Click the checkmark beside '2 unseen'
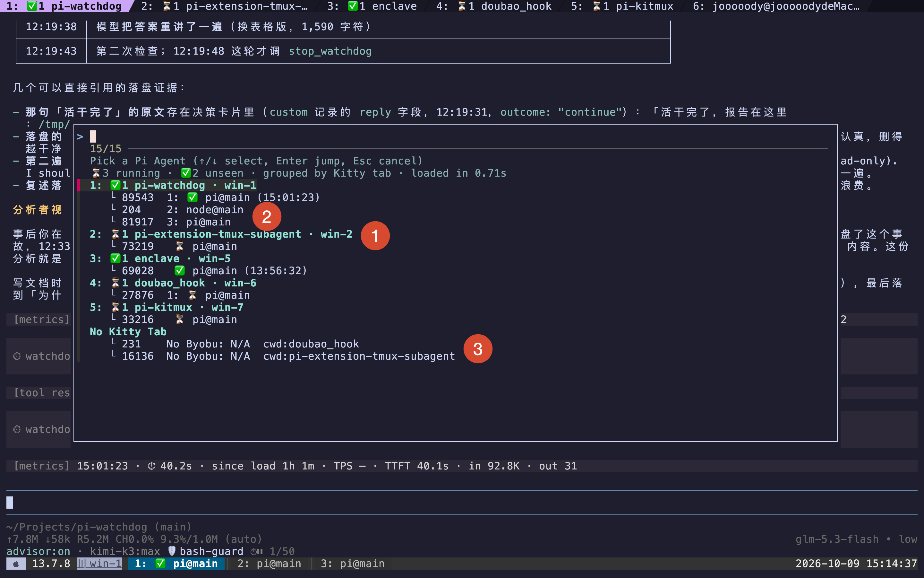Image resolution: width=924 pixels, height=578 pixels. (186, 173)
